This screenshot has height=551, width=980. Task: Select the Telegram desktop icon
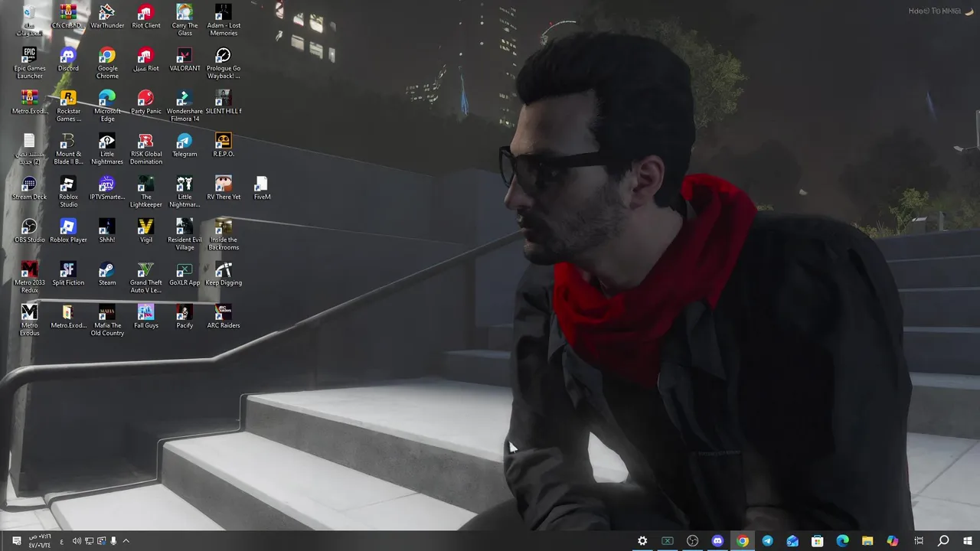coord(185,145)
